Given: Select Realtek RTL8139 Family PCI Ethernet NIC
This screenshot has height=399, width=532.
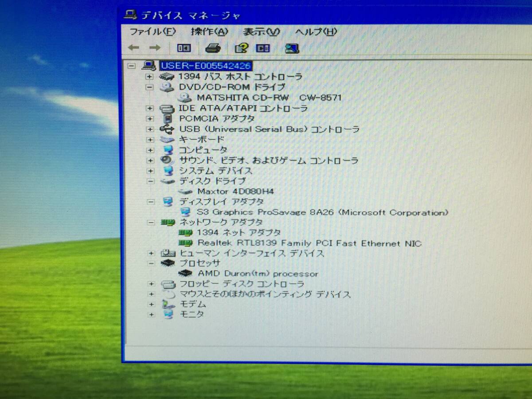Looking at the screenshot, I should pyautogui.click(x=309, y=243).
